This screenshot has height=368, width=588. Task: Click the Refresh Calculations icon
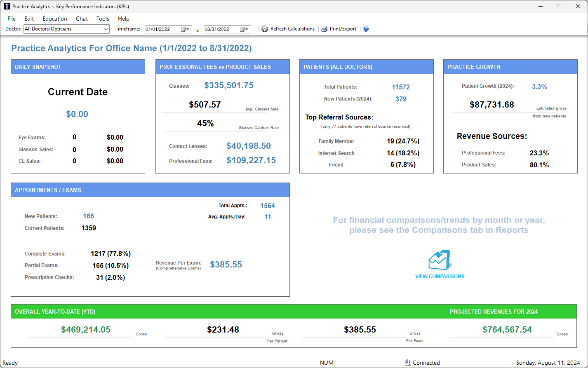(265, 29)
